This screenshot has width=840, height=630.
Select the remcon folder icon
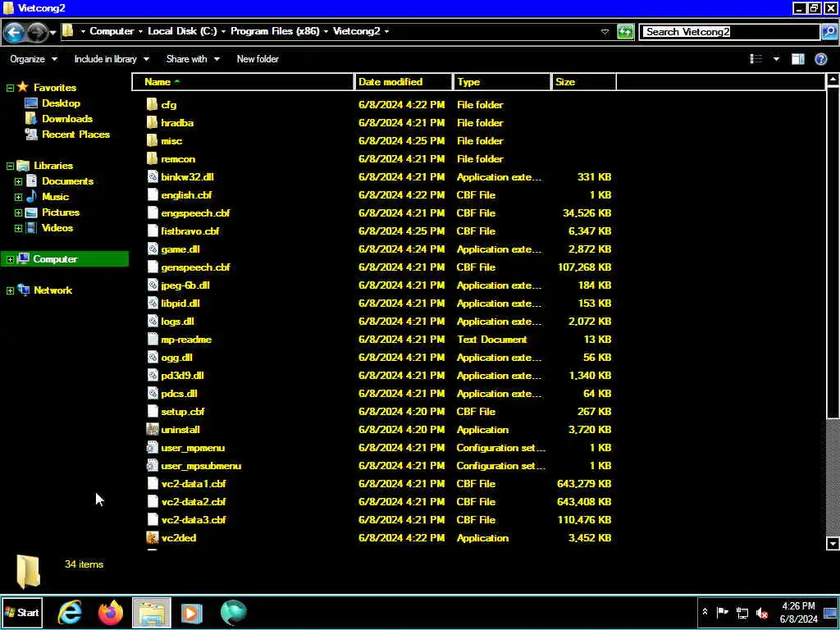(152, 159)
